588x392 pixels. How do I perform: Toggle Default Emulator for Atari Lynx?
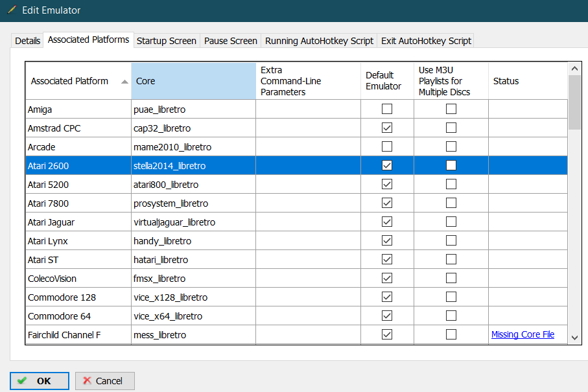click(387, 240)
